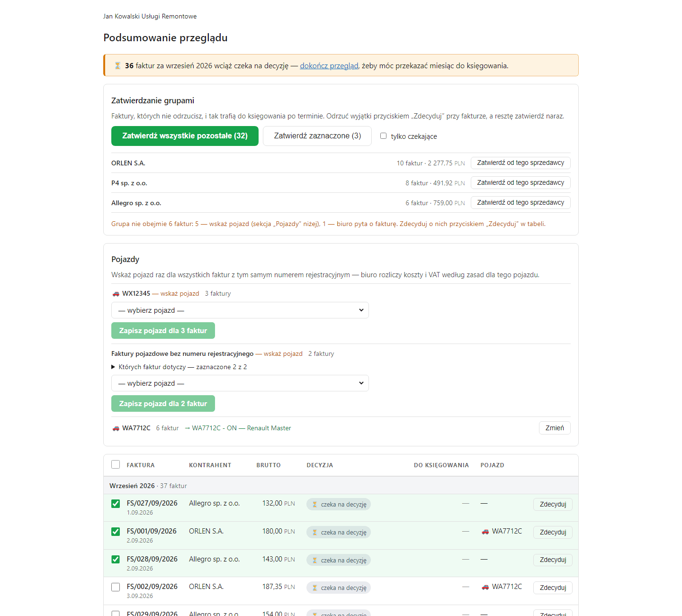Open the 'dokończ przegląd' link

329,66
